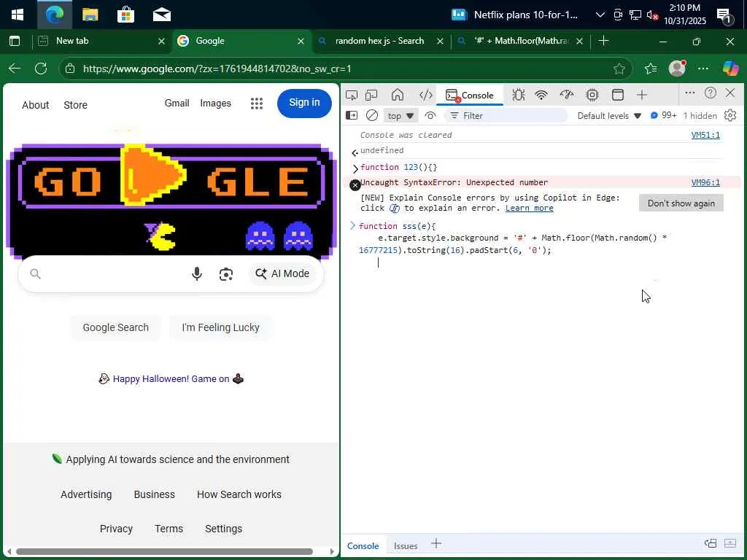
Task: Open the How Search works link
Action: tap(239, 494)
